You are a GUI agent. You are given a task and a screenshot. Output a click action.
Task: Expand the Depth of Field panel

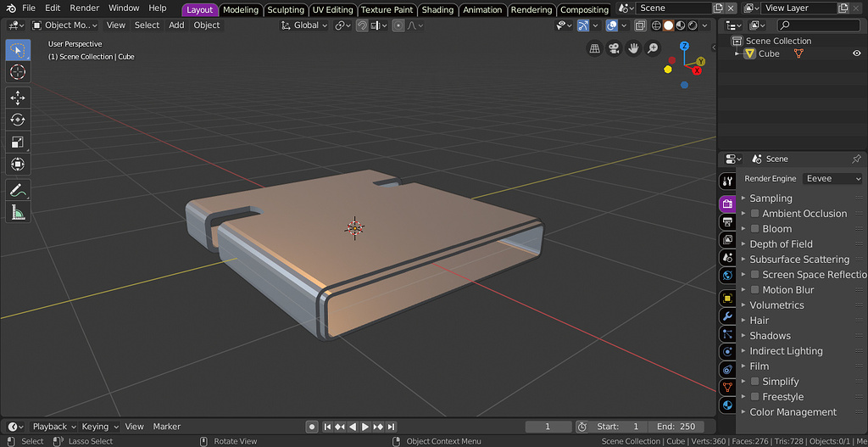(x=781, y=244)
